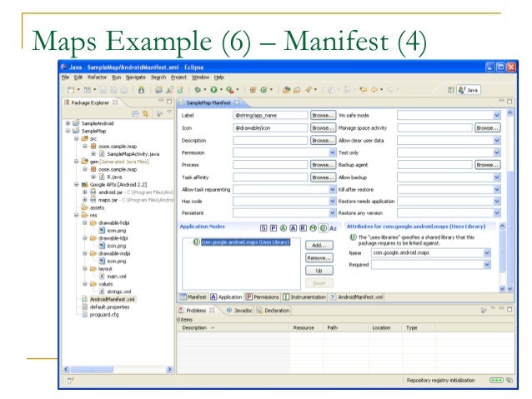Click the New Java Package toolbar icon

(253, 90)
